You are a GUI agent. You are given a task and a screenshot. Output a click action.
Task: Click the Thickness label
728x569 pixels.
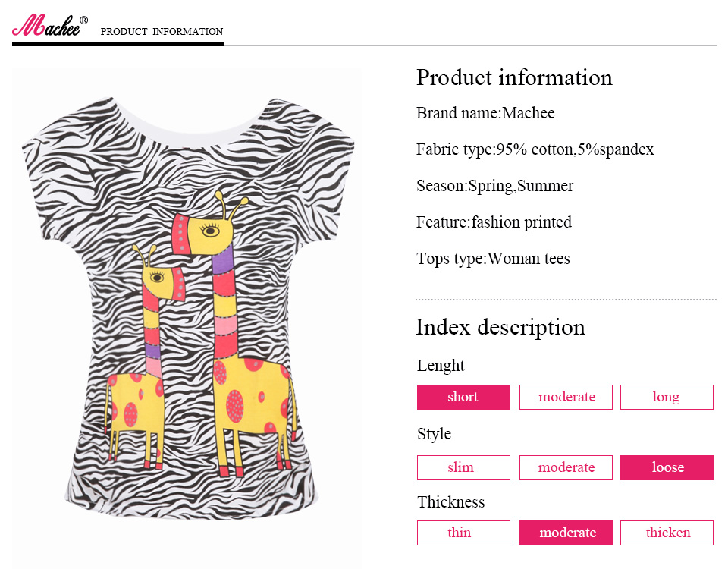[450, 502]
